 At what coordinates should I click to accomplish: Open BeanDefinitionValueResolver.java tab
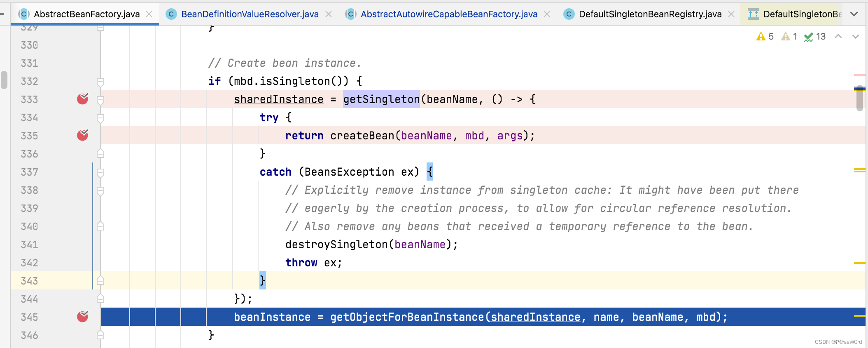coord(250,14)
